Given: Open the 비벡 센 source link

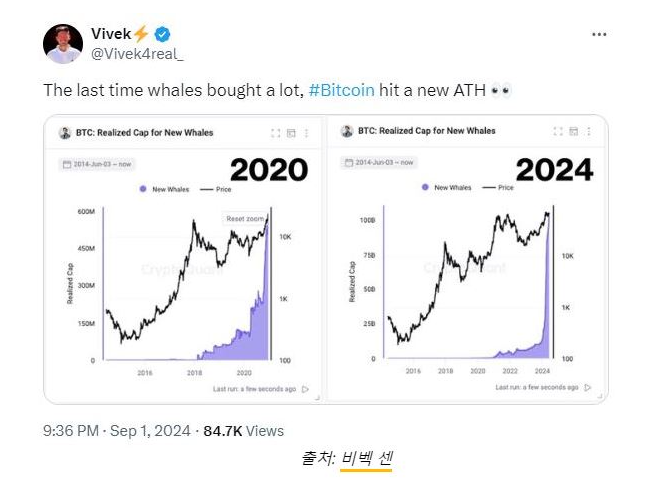Looking at the screenshot, I should (366, 459).
